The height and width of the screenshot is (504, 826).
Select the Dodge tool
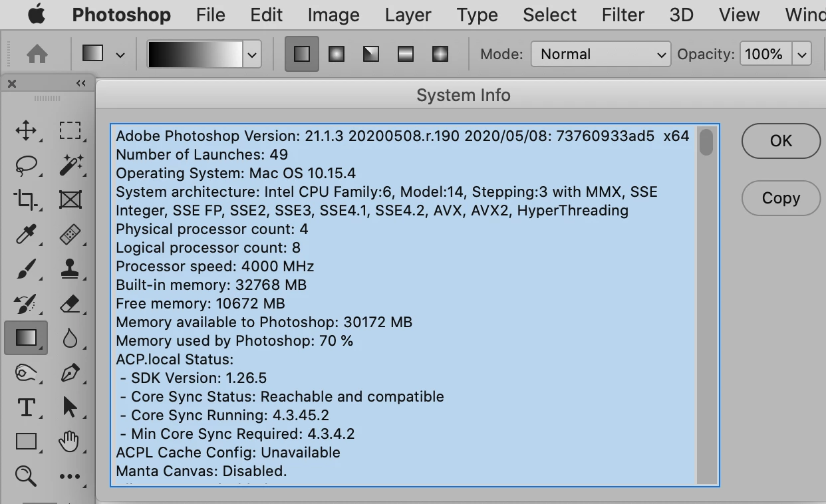click(26, 373)
